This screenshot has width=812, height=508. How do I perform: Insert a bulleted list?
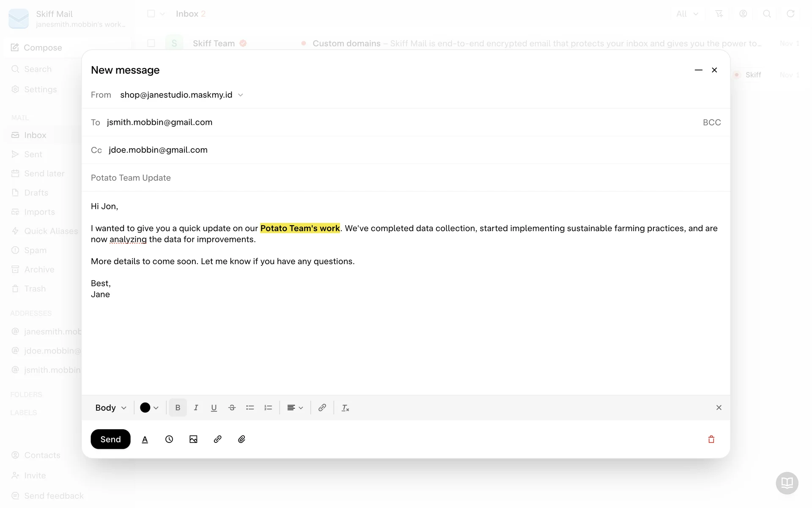coord(250,408)
